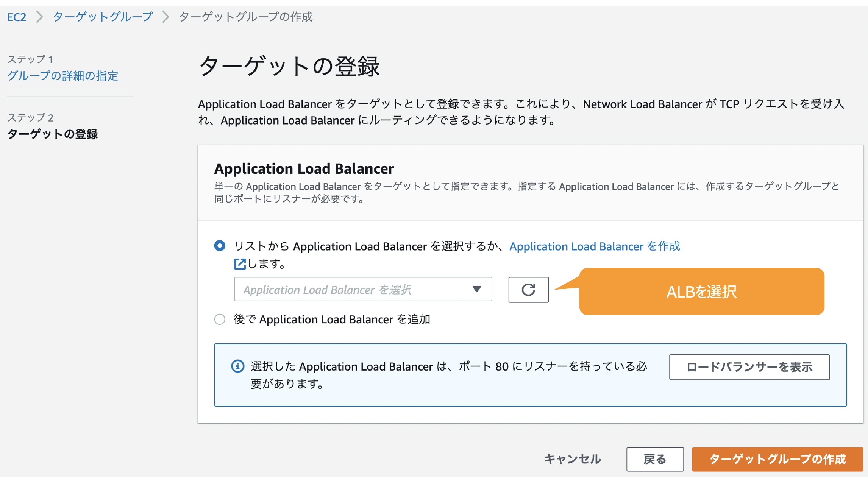This screenshot has width=868, height=477.
Task: Click the external link icon before します
Action: (240, 264)
